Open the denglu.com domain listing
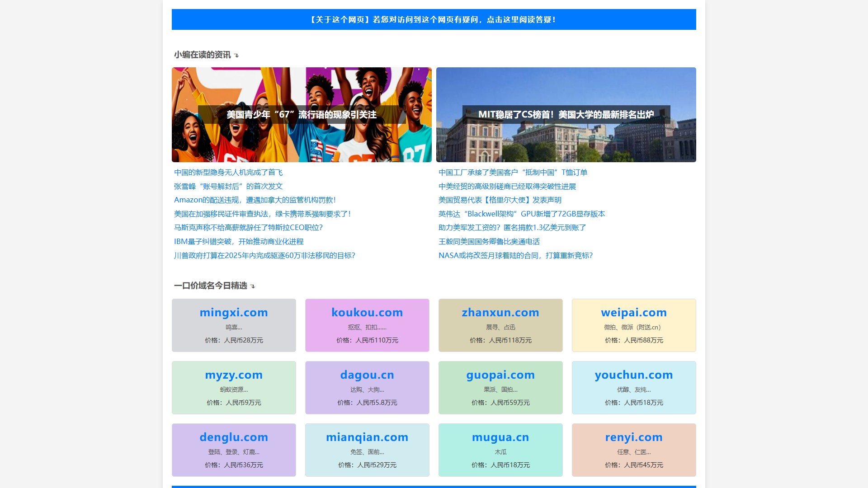The width and height of the screenshot is (868, 488). click(x=234, y=450)
